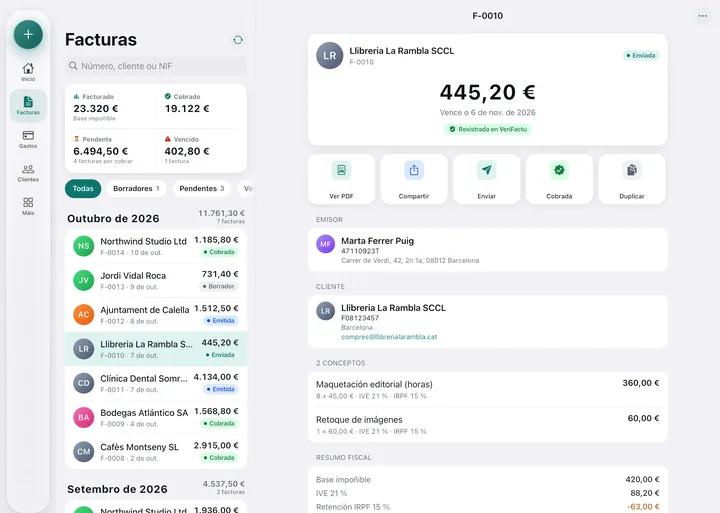This screenshot has width=720, height=513.
Task: Click the JV avatar for Jordi Vidal Roca
Action: [x=84, y=280]
